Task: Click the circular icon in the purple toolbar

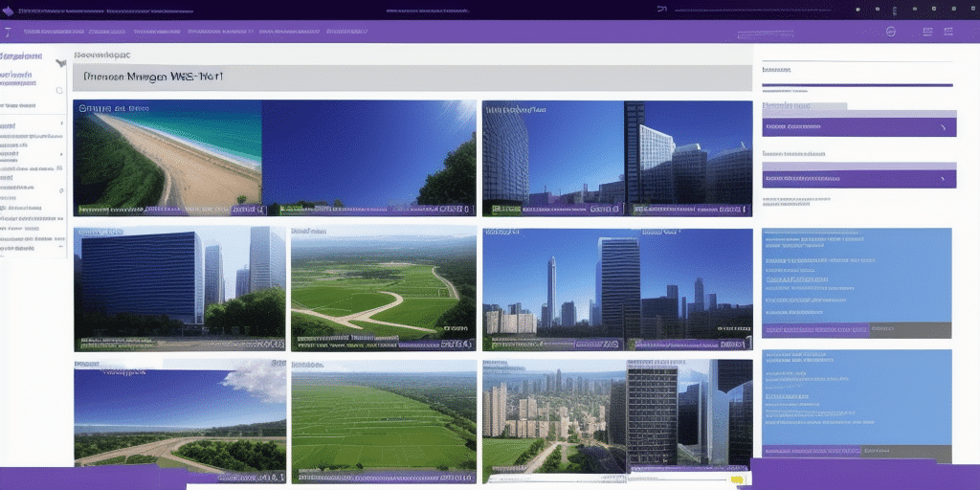Action: click(891, 32)
